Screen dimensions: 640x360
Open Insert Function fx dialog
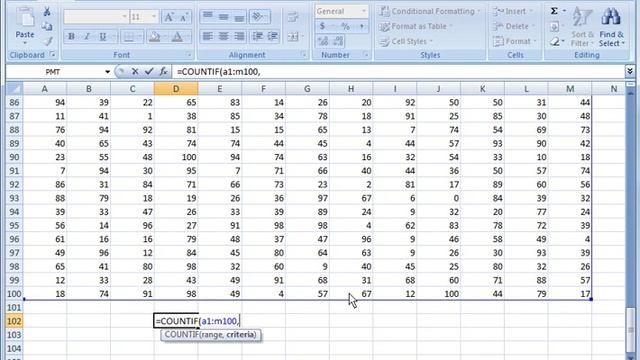coord(163,72)
